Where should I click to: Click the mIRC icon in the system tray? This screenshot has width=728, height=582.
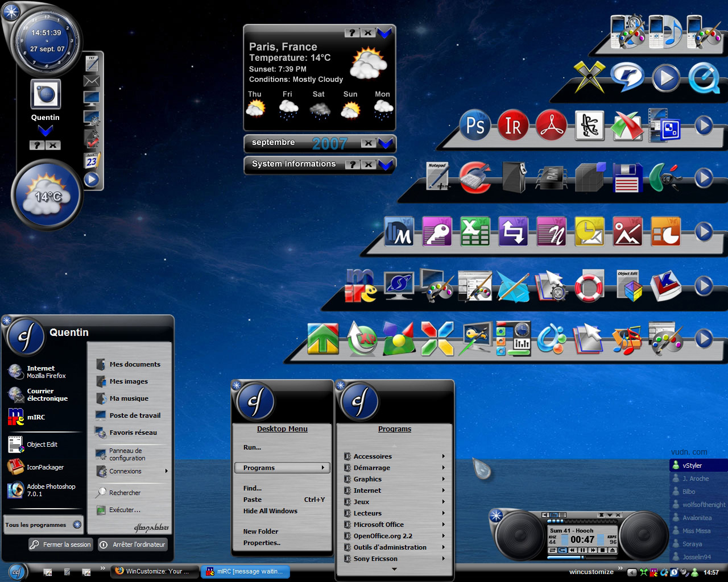(x=654, y=572)
